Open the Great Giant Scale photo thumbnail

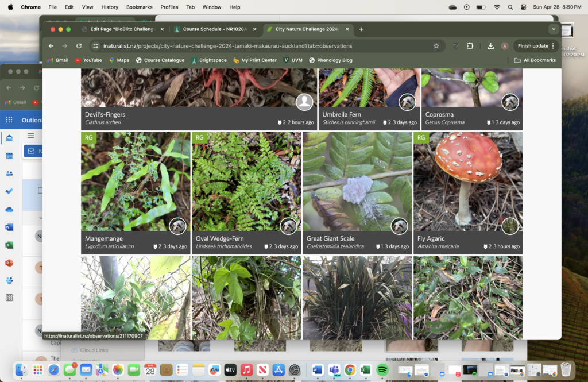click(x=357, y=182)
